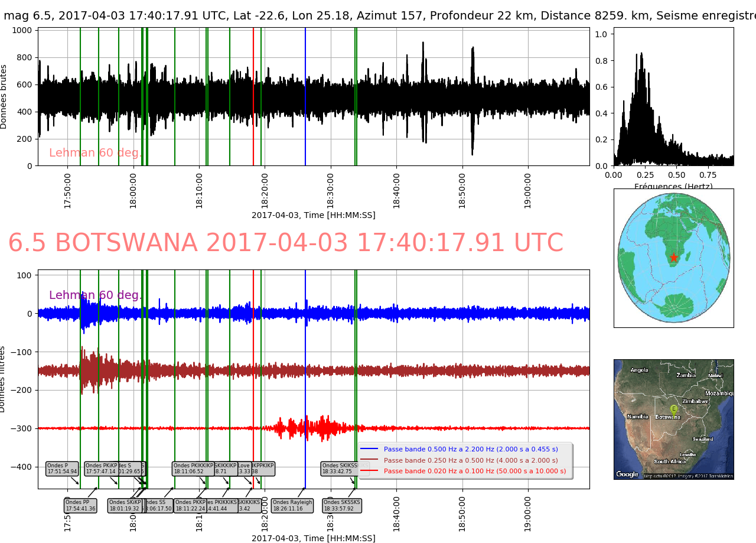Click the 6.5 BOTSWANA event title
Image resolution: width=756 pixels, height=543 pixels.
[285, 243]
